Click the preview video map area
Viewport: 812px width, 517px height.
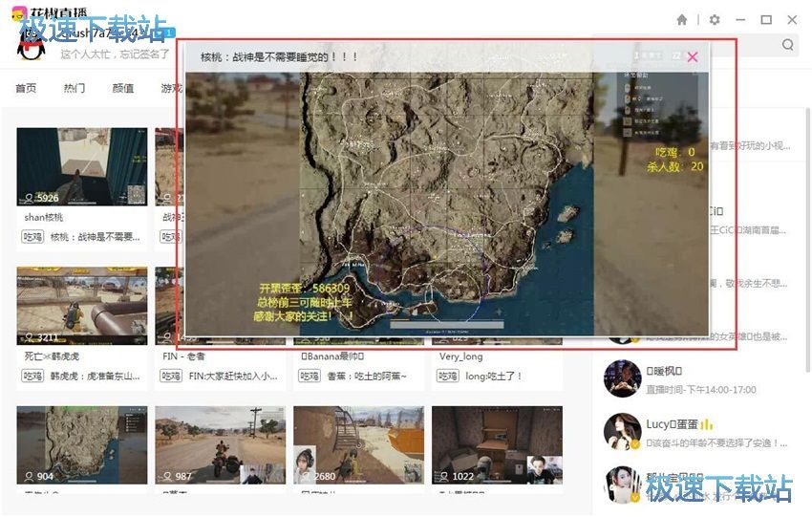[x=446, y=205]
